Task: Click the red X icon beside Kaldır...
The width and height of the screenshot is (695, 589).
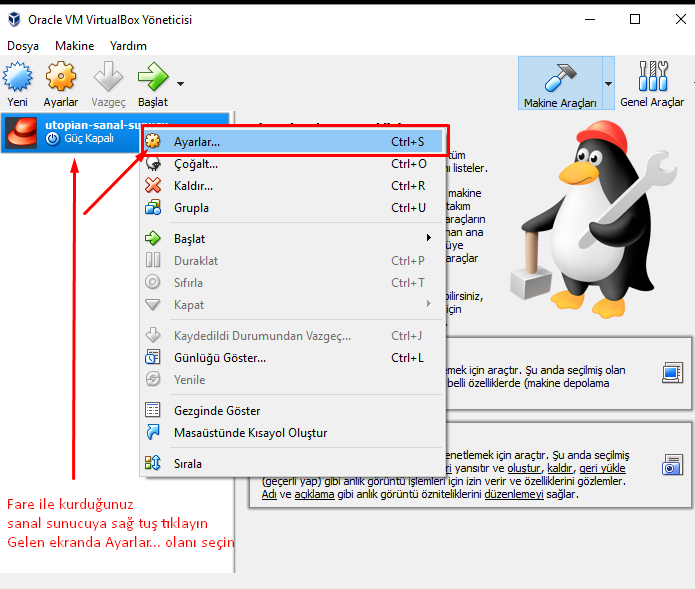Action: [x=153, y=185]
